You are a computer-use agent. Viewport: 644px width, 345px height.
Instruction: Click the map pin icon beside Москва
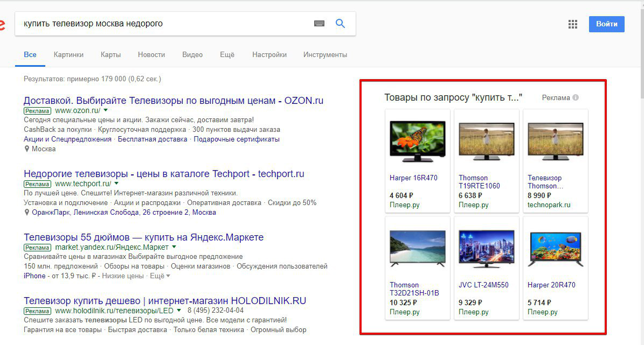pos(27,149)
